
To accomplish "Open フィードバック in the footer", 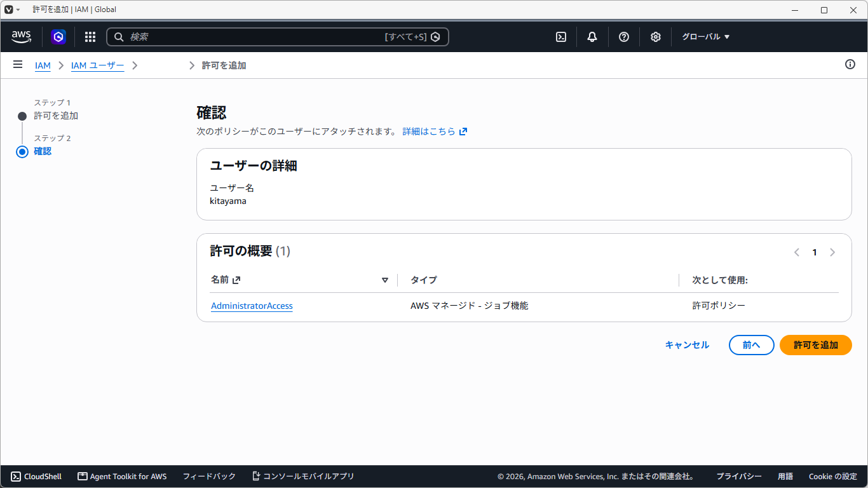I will coord(209,477).
